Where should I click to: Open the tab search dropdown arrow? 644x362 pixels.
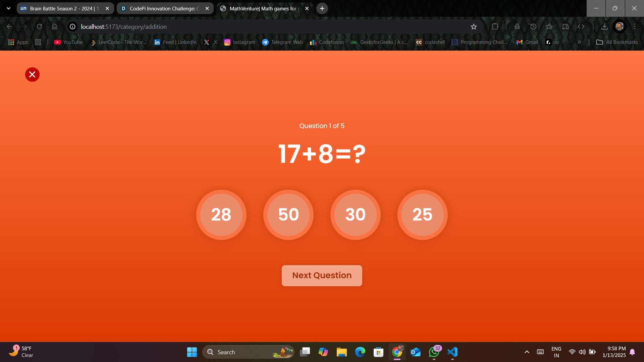click(8, 8)
